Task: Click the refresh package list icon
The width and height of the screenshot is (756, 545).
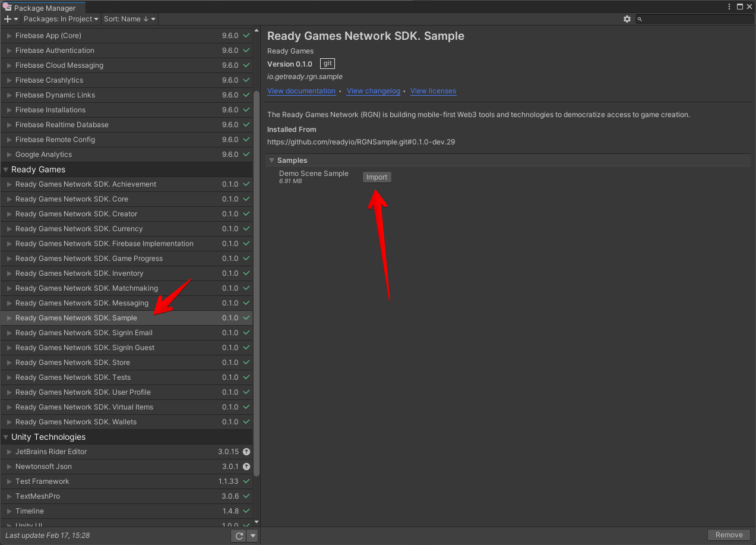Action: click(x=239, y=535)
